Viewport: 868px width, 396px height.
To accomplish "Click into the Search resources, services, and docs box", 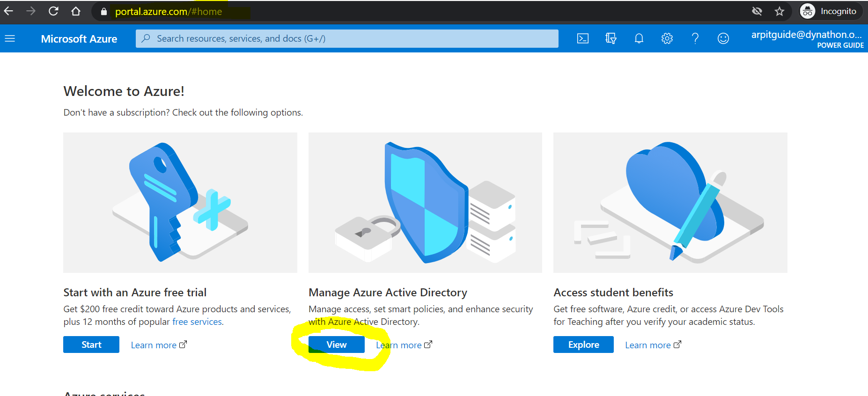I will pyautogui.click(x=347, y=38).
